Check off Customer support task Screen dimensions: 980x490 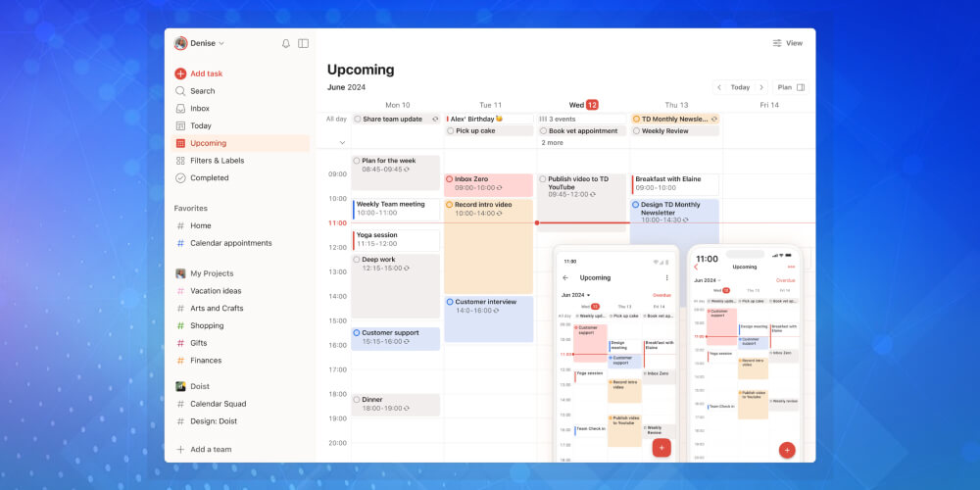tap(357, 333)
